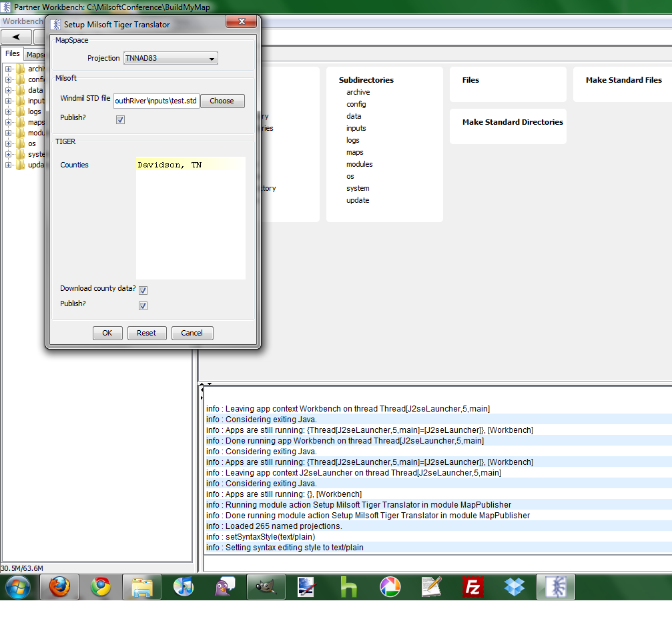The width and height of the screenshot is (672, 629).
Task: Launch Google Chrome from taskbar
Action: point(101,586)
